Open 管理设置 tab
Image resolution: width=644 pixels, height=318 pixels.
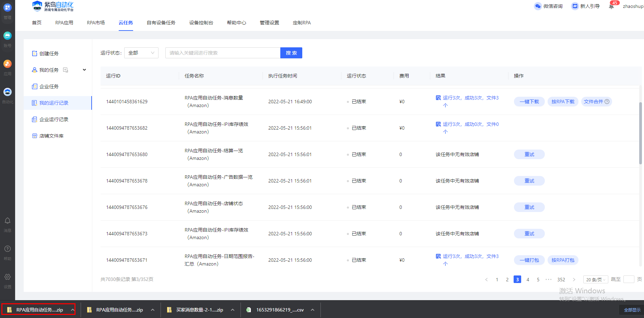coord(269,23)
